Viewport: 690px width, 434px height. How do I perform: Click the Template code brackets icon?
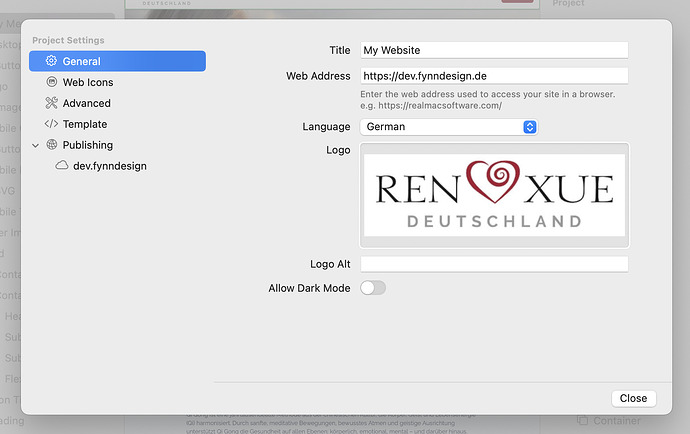(x=51, y=124)
